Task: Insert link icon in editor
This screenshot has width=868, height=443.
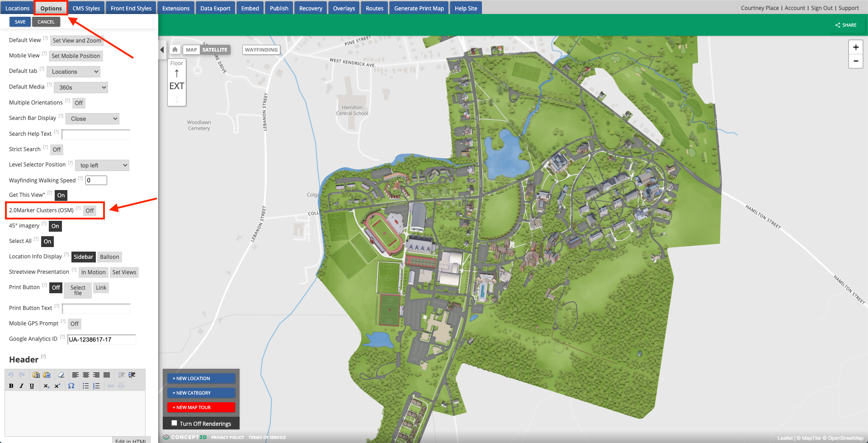Action: pos(111,386)
